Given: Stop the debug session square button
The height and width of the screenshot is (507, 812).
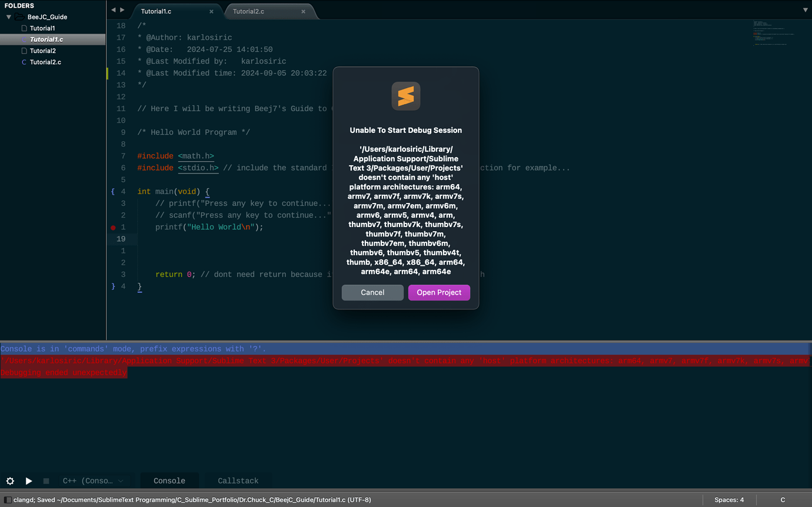Looking at the screenshot, I should pos(46,481).
